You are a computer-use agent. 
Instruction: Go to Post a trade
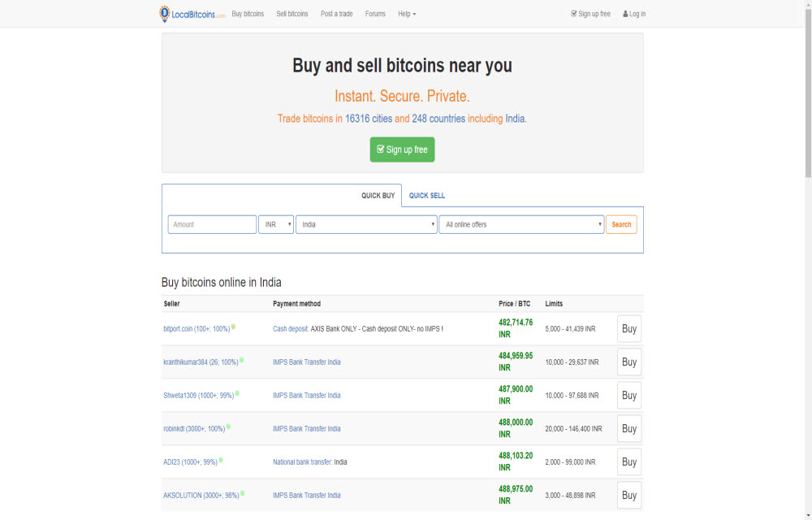click(337, 14)
